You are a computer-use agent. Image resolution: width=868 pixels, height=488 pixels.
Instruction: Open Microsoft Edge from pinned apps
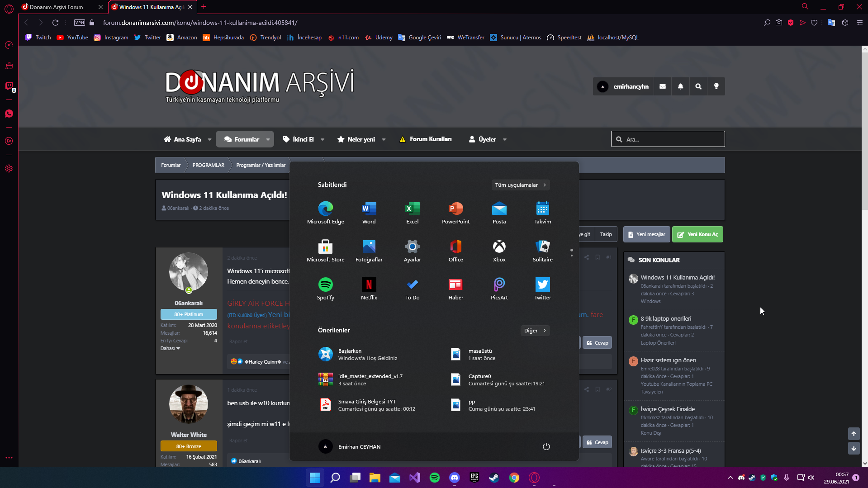[x=325, y=213]
